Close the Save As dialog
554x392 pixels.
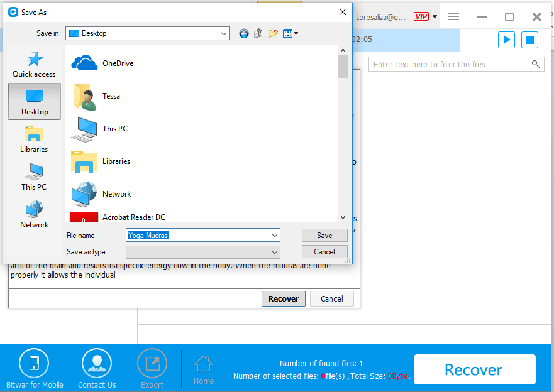[342, 12]
